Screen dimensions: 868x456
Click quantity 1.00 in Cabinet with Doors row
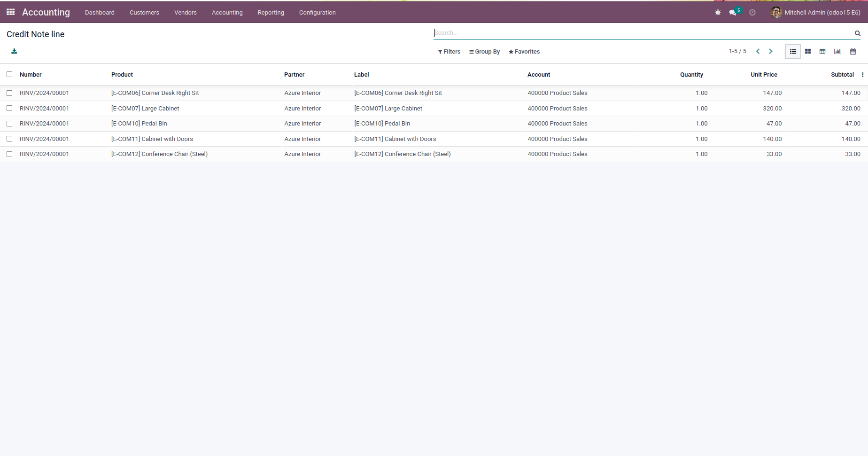coord(701,139)
